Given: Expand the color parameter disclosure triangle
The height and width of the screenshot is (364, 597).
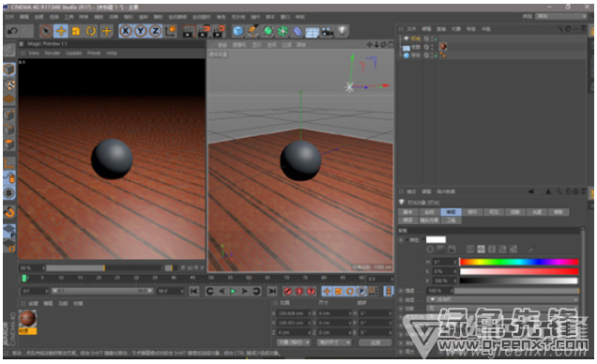Looking at the screenshot, I should point(407,240).
